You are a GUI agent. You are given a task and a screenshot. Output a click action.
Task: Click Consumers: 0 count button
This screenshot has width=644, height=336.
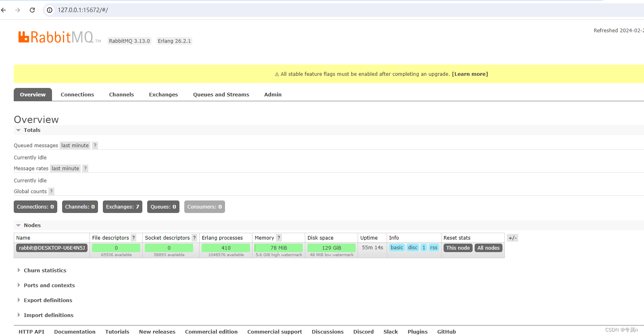204,207
